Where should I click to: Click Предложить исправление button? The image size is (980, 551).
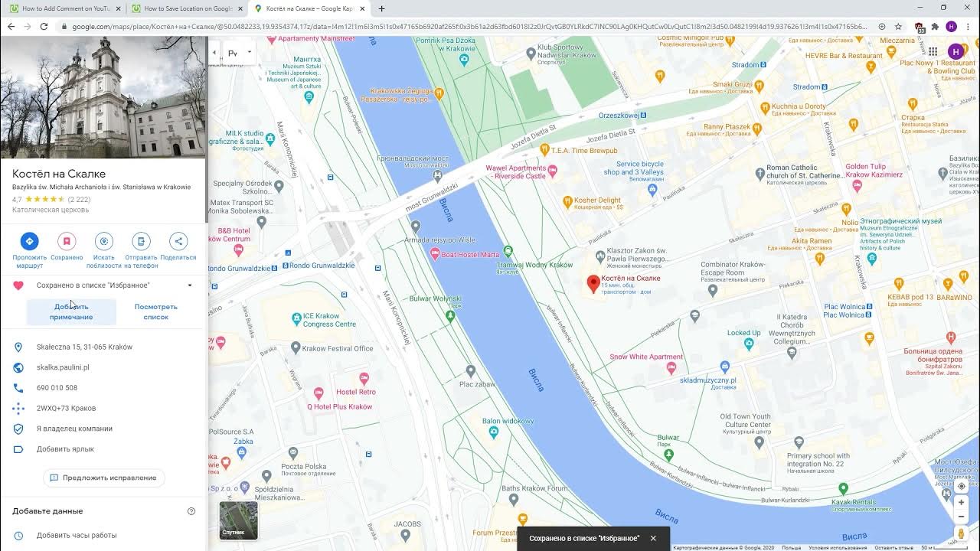[x=103, y=478]
